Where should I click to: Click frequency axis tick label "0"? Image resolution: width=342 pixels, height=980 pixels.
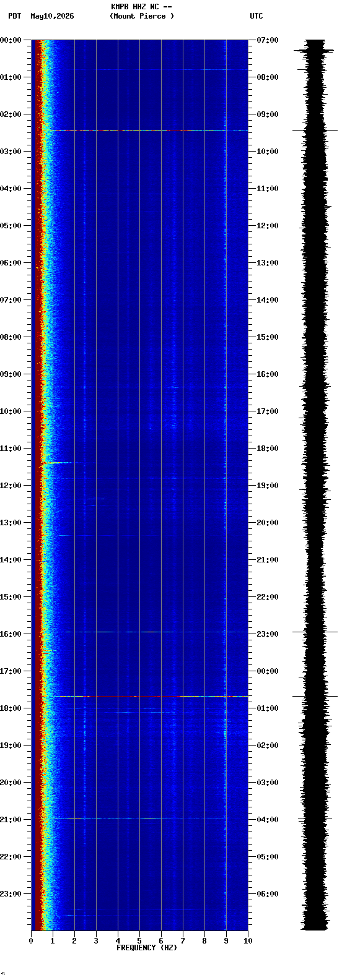[31, 941]
